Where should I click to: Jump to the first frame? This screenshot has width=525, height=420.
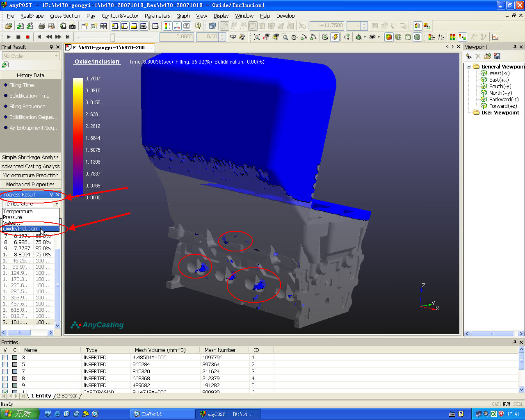point(39,37)
